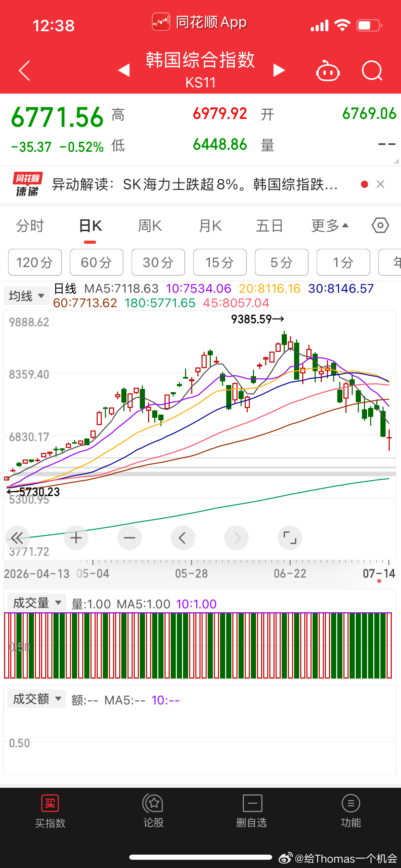Switch to 周K tab
The image size is (401, 868).
tap(150, 226)
